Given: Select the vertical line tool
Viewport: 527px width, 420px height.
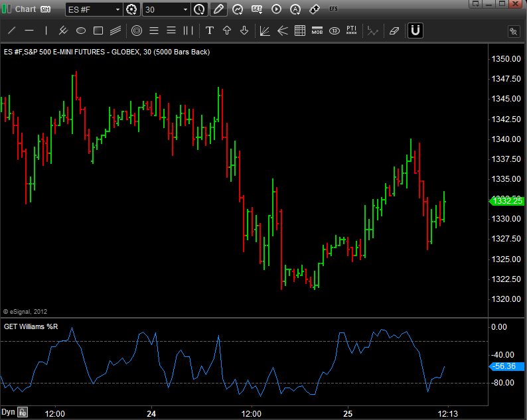Looking at the screenshot, I should tap(46, 31).
